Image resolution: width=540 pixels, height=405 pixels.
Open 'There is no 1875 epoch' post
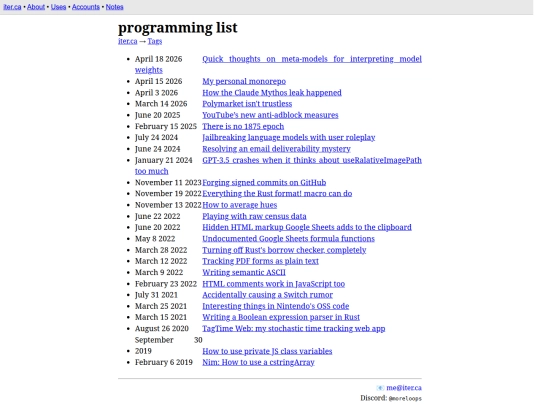point(243,126)
